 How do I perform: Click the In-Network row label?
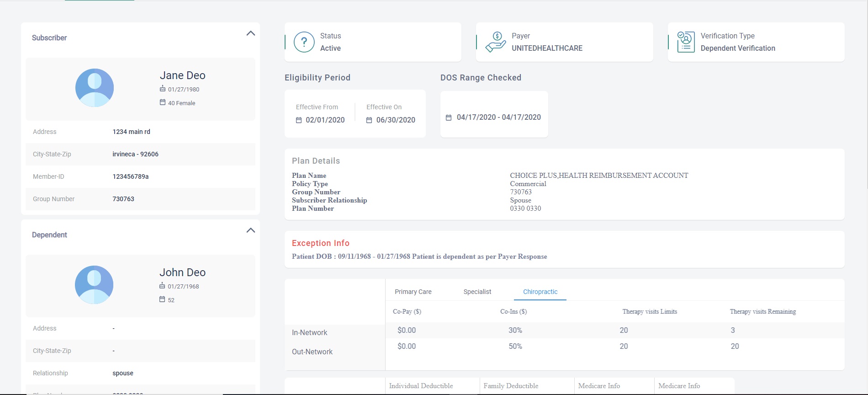[x=310, y=333]
